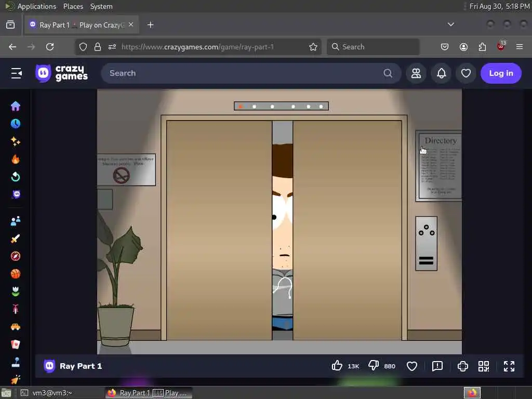Open the CrazyGames sidebar hamburger menu
The height and width of the screenshot is (399, 532).
16,73
